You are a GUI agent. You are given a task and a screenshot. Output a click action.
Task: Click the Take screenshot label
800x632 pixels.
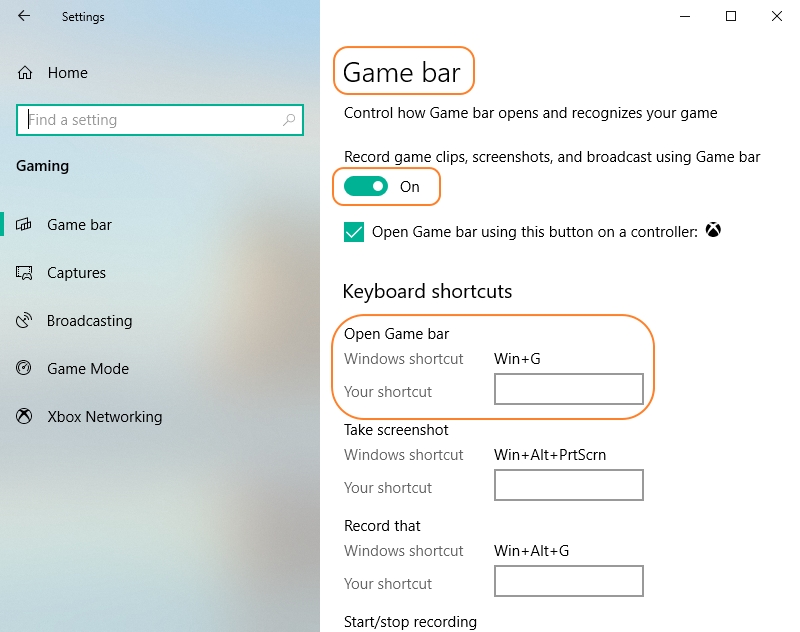pyautogui.click(x=396, y=430)
